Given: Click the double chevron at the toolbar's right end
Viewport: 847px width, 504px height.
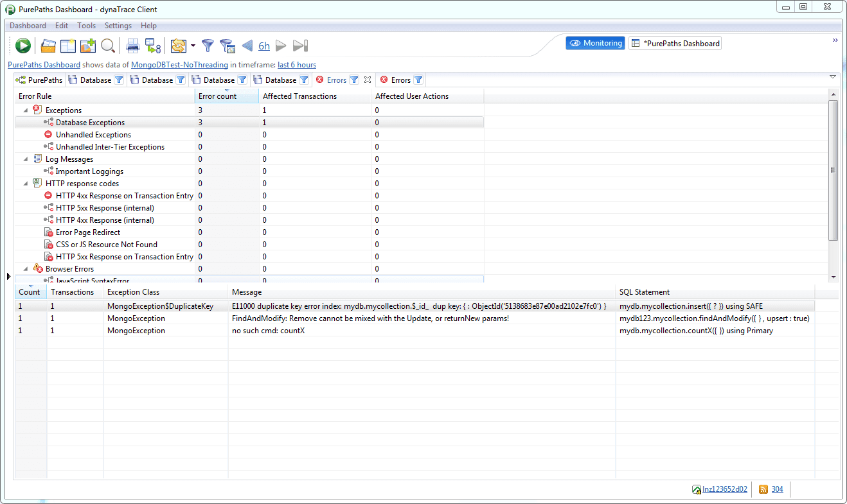Looking at the screenshot, I should click(x=835, y=40).
